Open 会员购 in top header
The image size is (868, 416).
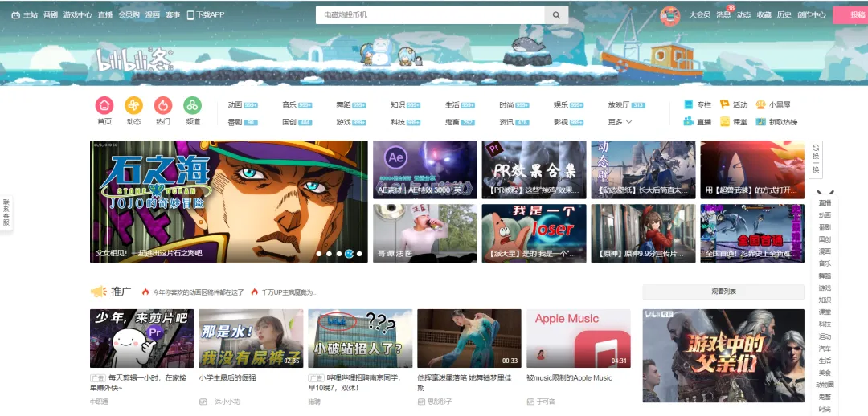(x=129, y=15)
